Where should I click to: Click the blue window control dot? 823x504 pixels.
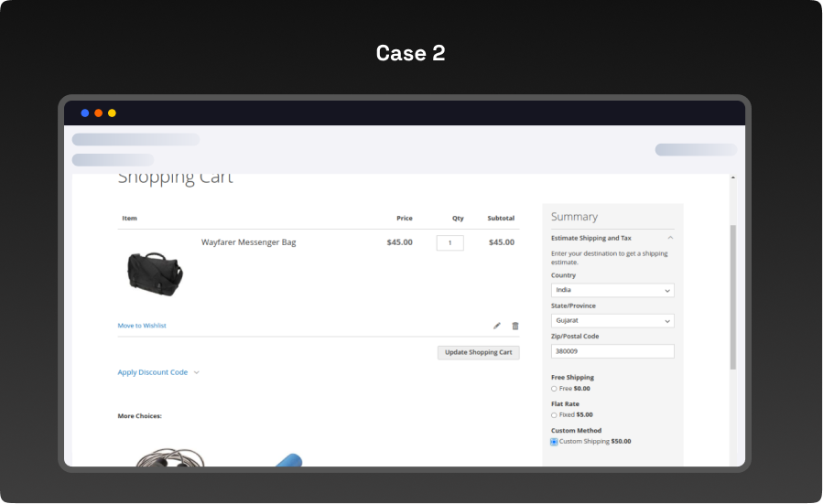[x=85, y=113]
